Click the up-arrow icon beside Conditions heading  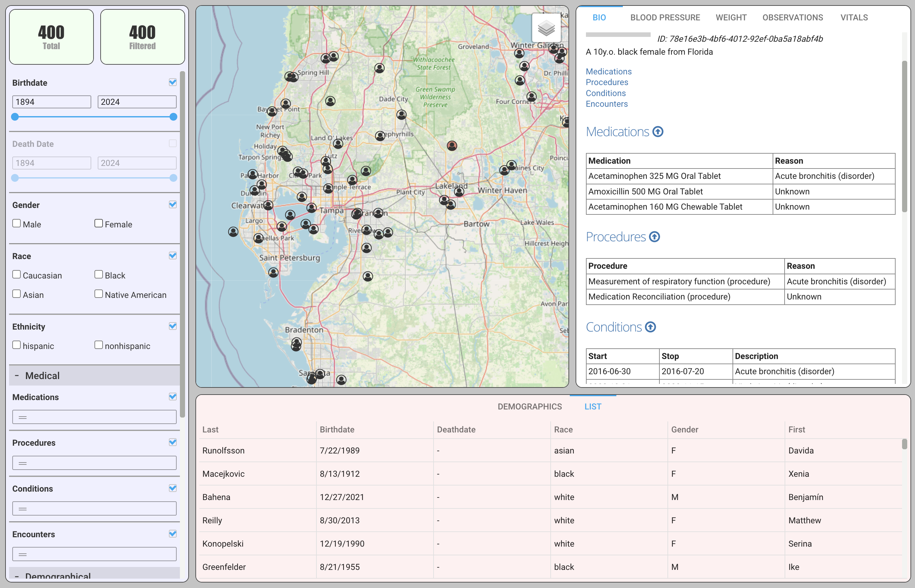[650, 327]
